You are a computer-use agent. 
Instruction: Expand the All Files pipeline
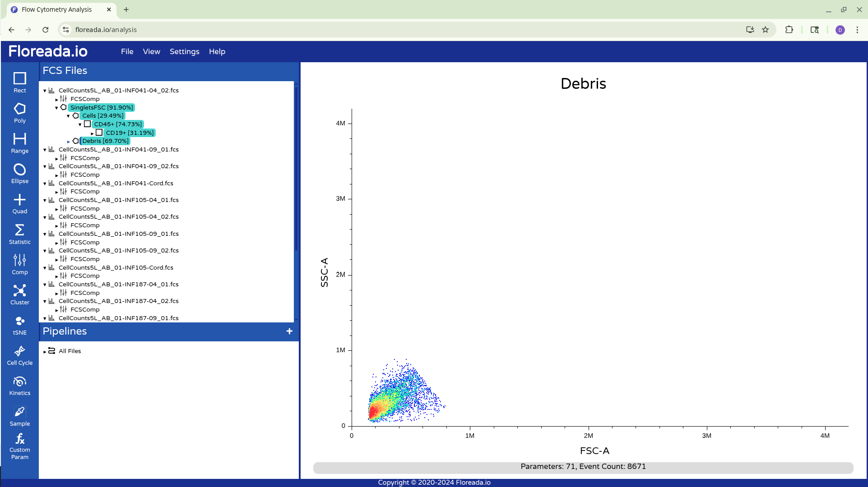[45, 352]
